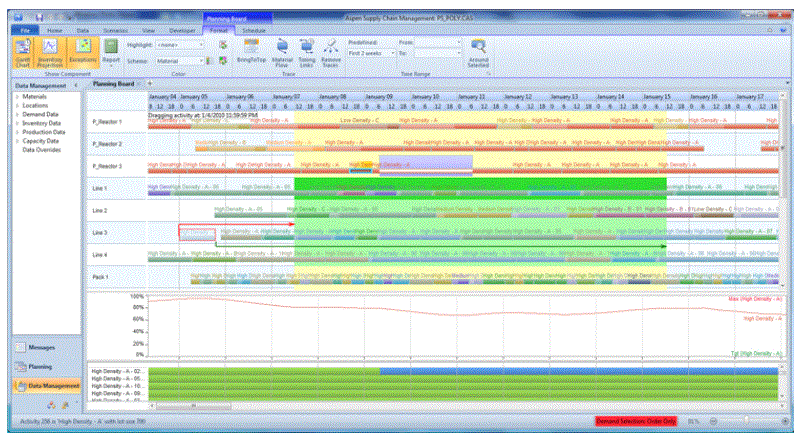
Task: Expand the Capacity Data tree node
Action: click(17, 141)
